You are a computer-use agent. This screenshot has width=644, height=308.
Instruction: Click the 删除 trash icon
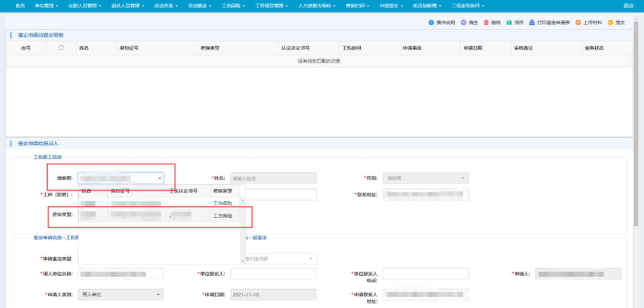[486, 23]
